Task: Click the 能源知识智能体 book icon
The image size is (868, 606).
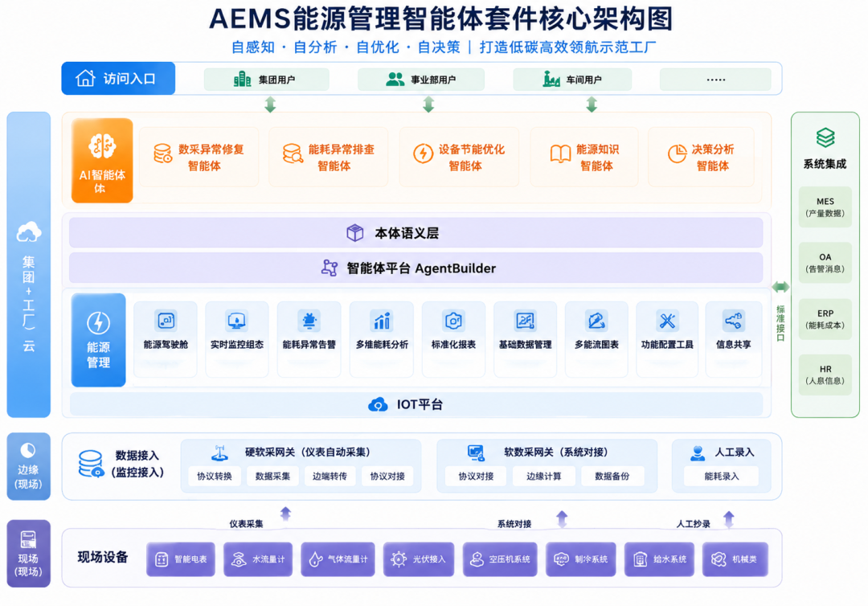Action: [560, 154]
